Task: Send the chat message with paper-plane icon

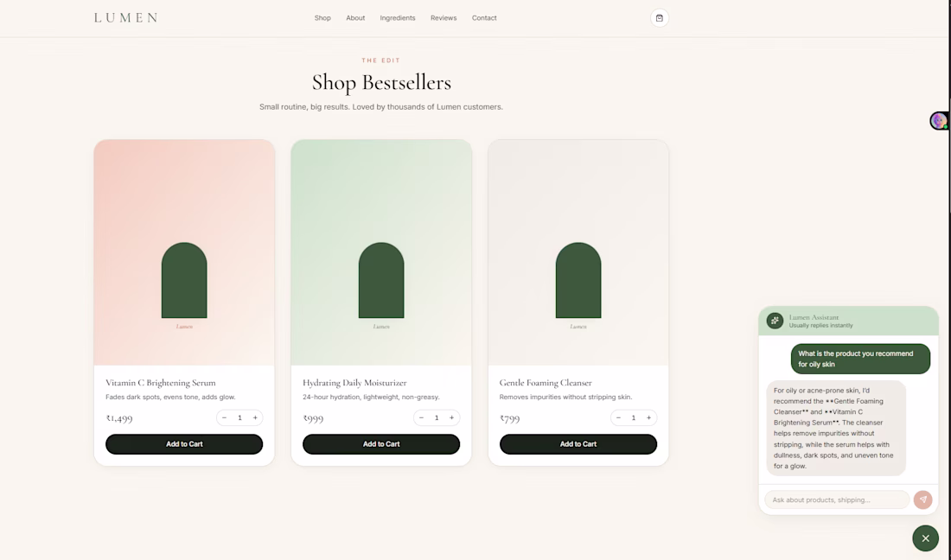Action: (x=923, y=500)
